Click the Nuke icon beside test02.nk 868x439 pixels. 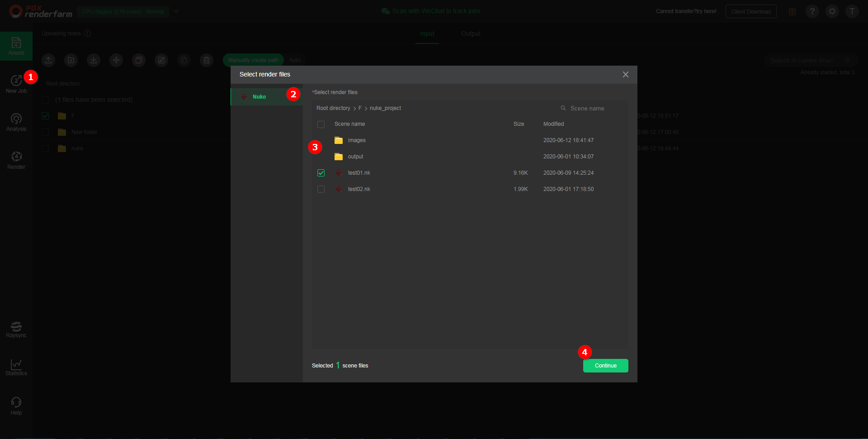coord(339,189)
